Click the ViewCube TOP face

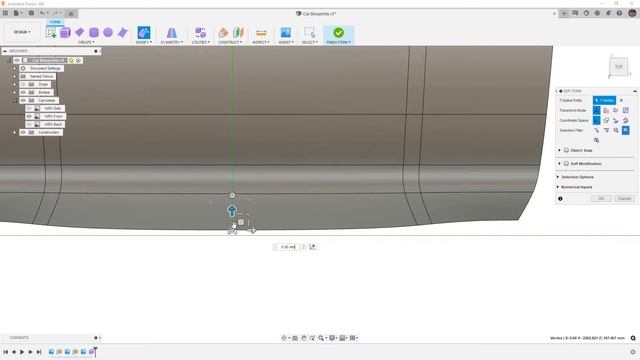tap(619, 67)
